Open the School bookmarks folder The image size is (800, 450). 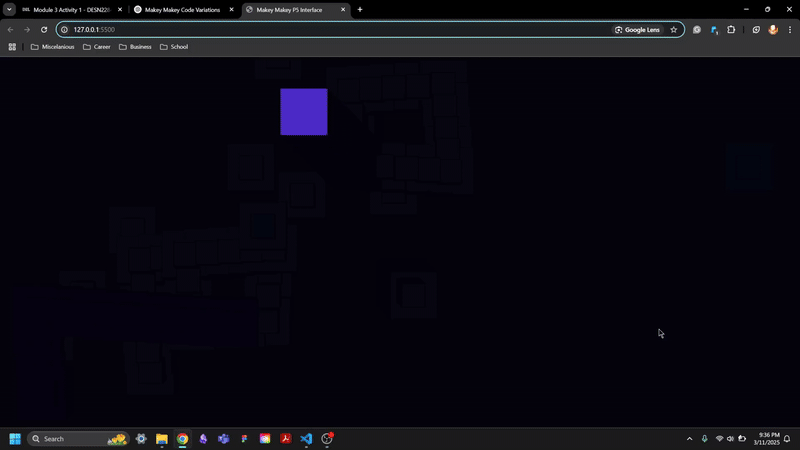pos(174,47)
